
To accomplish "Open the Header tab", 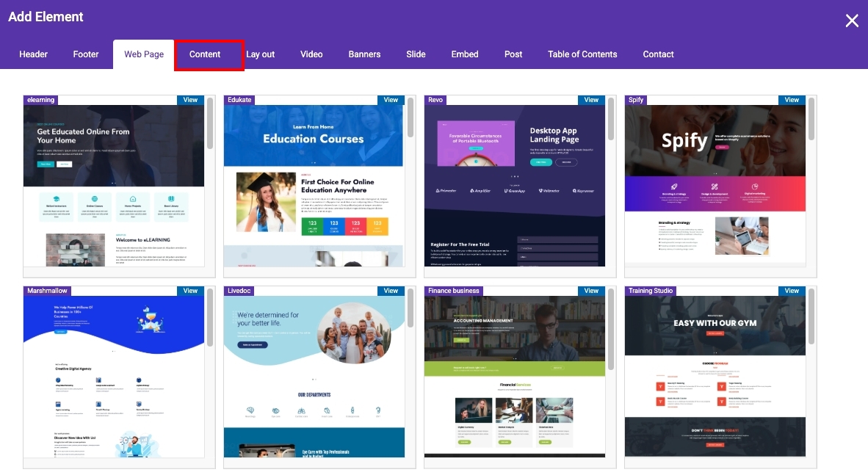I will [34, 54].
